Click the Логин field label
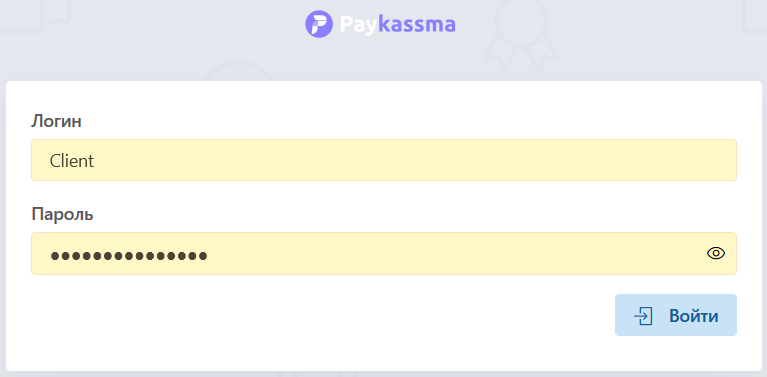767x377 pixels. click(56, 121)
